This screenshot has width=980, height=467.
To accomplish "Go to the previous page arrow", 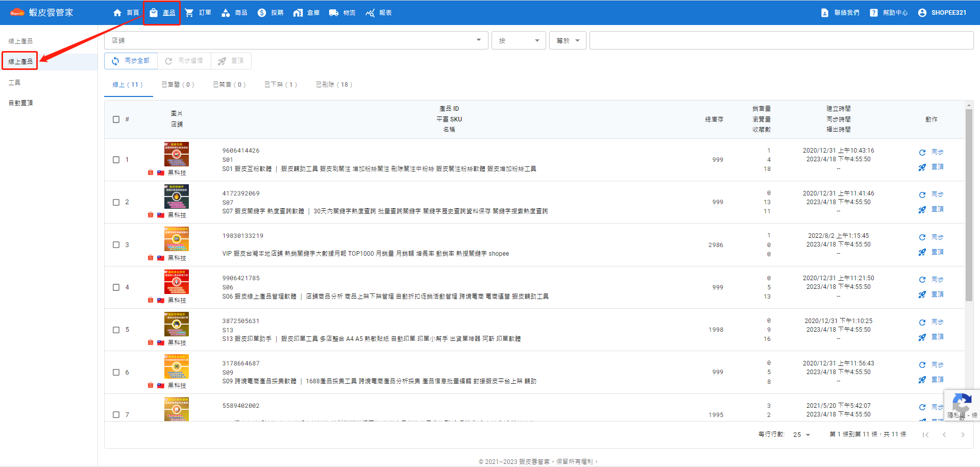I will coord(944,435).
